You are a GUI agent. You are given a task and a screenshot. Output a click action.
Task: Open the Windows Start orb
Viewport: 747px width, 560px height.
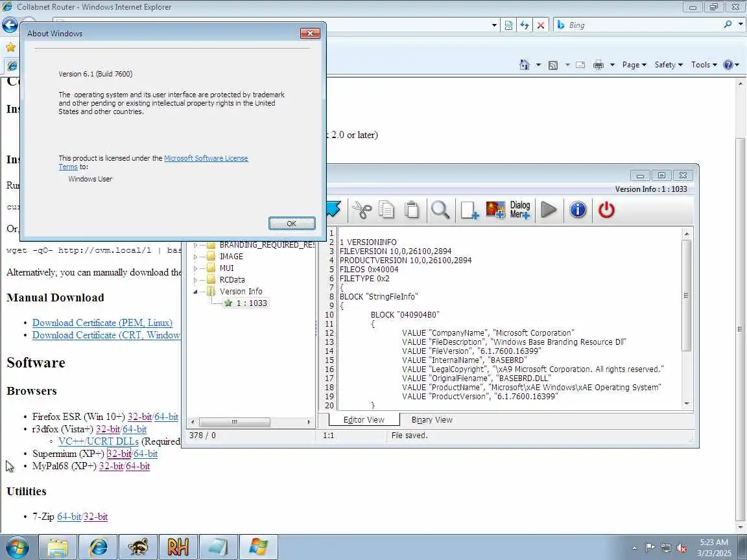point(17,546)
